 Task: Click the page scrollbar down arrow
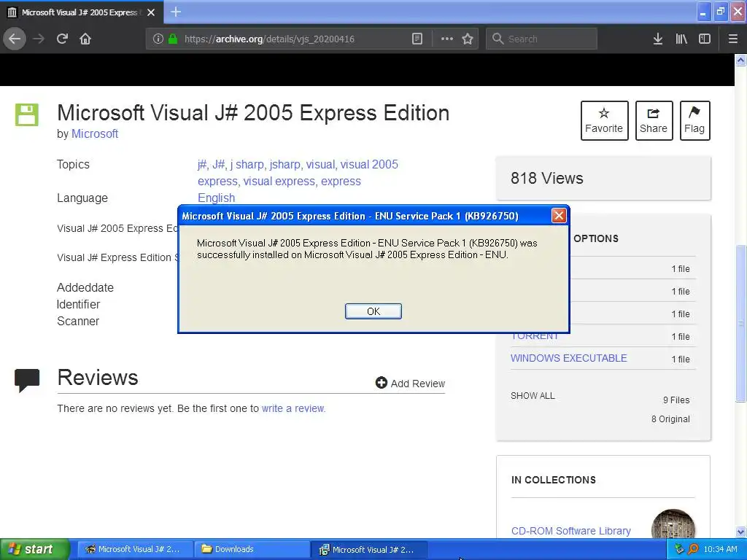tap(741, 532)
